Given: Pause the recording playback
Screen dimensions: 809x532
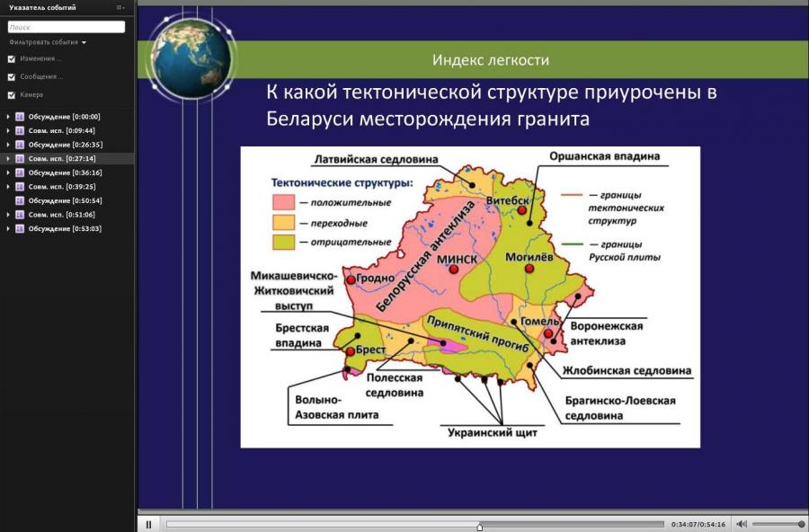Looking at the screenshot, I should tap(148, 524).
